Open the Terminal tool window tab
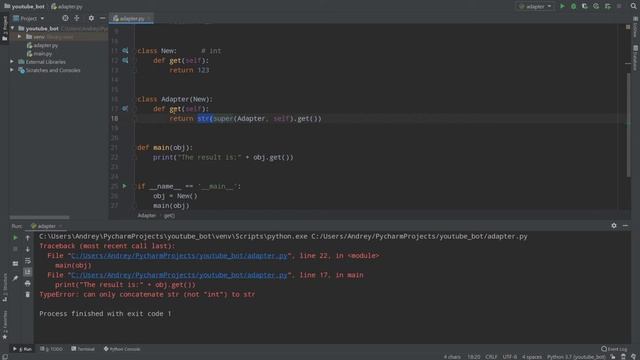This screenshot has height=360, width=640. click(83, 349)
